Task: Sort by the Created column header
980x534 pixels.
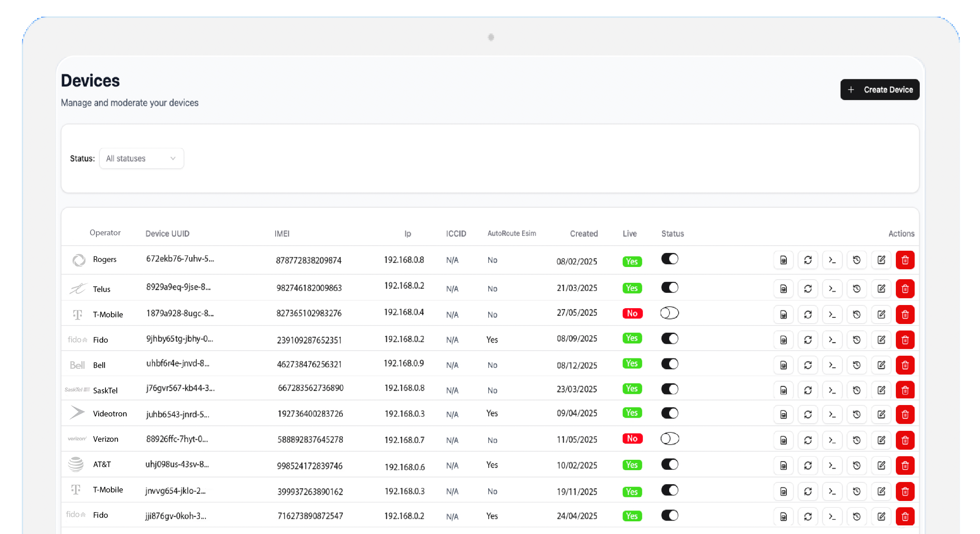Action: point(584,234)
